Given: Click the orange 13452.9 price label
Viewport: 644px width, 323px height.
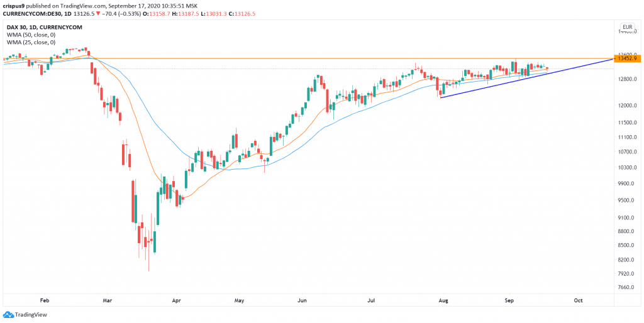Looking at the screenshot, I should (627, 58).
